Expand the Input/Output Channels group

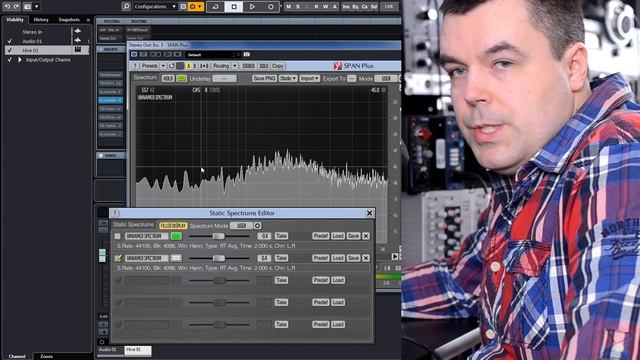coord(19,60)
